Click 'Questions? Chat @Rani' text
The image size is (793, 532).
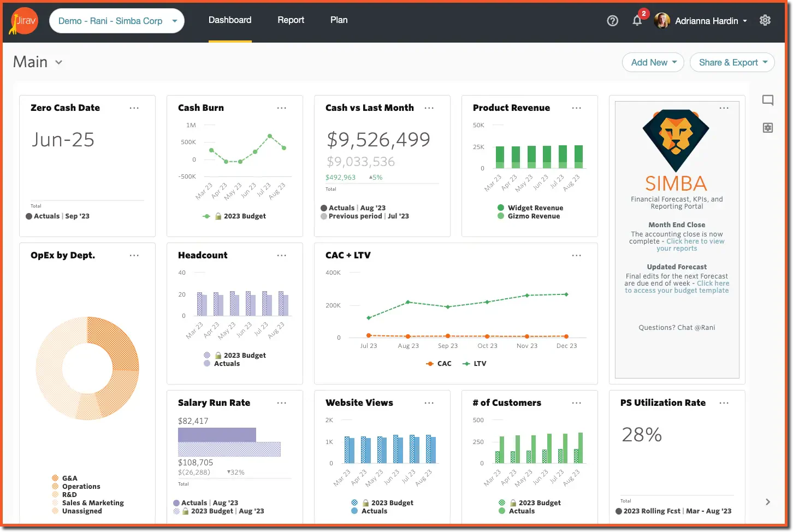click(x=677, y=328)
